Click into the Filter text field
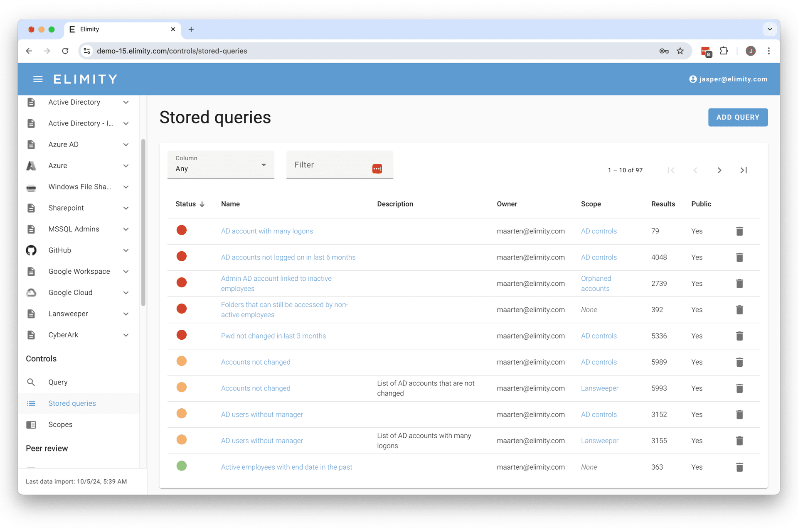 pyautogui.click(x=330, y=165)
